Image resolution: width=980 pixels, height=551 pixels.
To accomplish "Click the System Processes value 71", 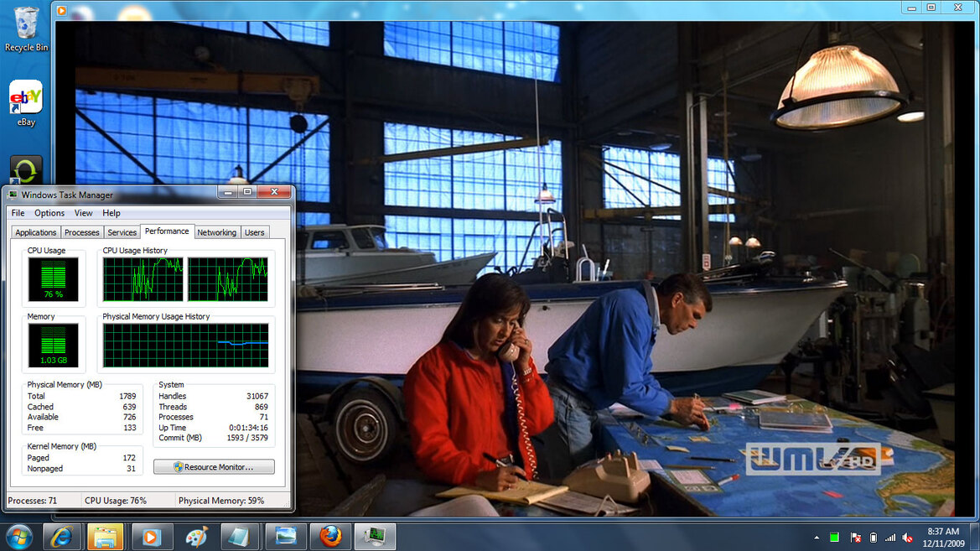I will click(x=264, y=417).
